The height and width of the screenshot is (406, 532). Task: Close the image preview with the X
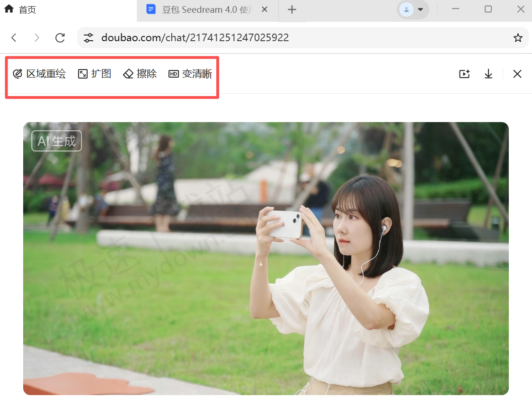point(517,74)
